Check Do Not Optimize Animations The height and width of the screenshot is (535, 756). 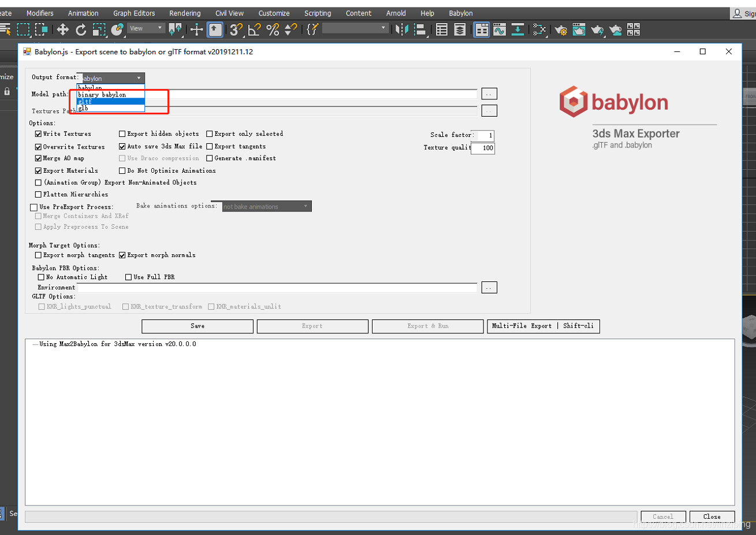(x=122, y=171)
